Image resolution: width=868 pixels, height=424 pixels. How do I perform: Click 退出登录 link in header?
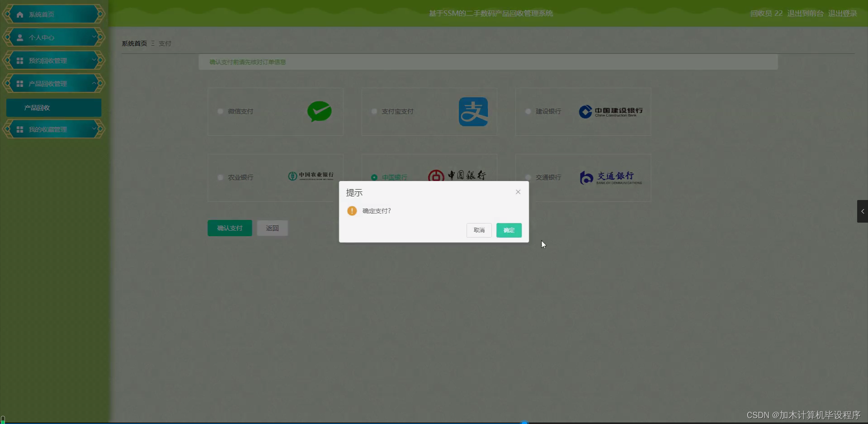click(x=843, y=14)
